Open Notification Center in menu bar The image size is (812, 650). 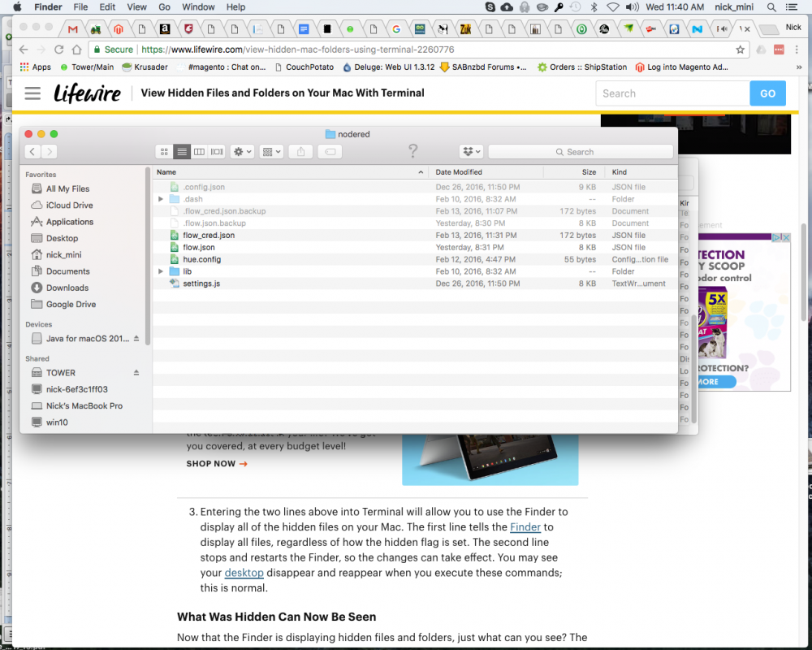792,7
